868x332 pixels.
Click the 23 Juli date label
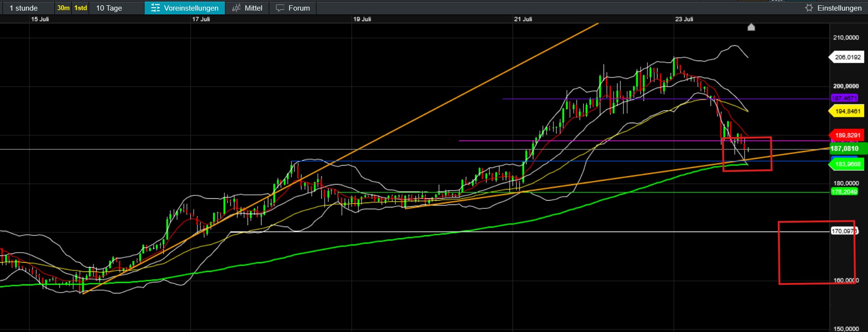[x=684, y=19]
